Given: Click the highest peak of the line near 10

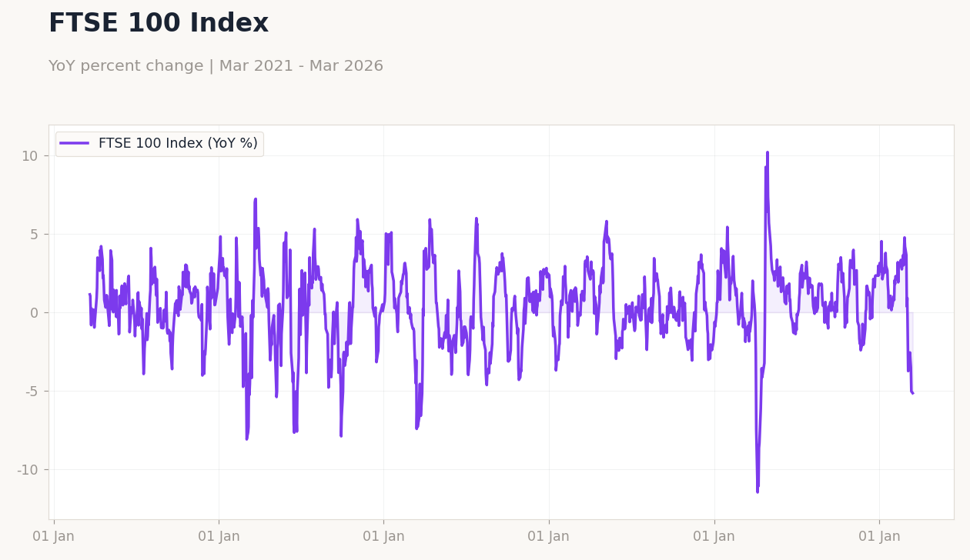Looking at the screenshot, I should (767, 152).
